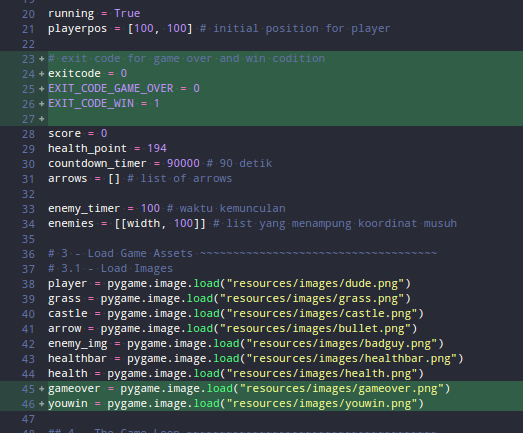Click the string 'resources/images/dude.png'
The height and width of the screenshot is (433, 523).
[x=315, y=284]
